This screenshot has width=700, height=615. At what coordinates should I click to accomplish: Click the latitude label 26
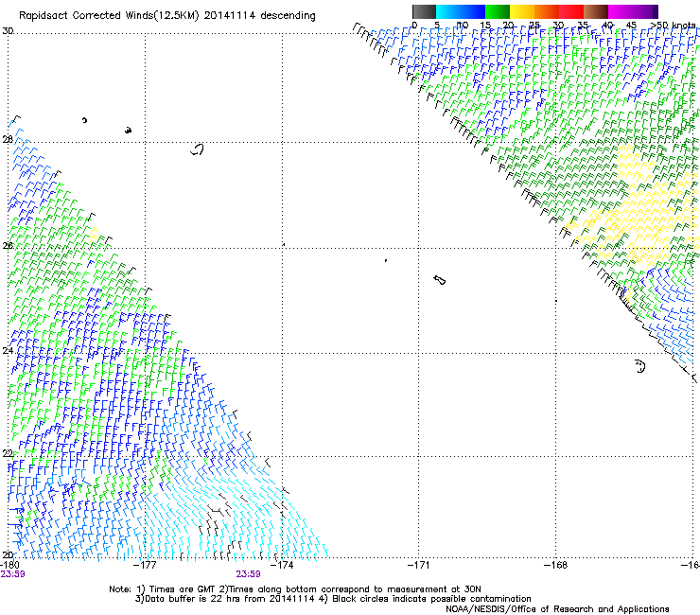(x=8, y=245)
